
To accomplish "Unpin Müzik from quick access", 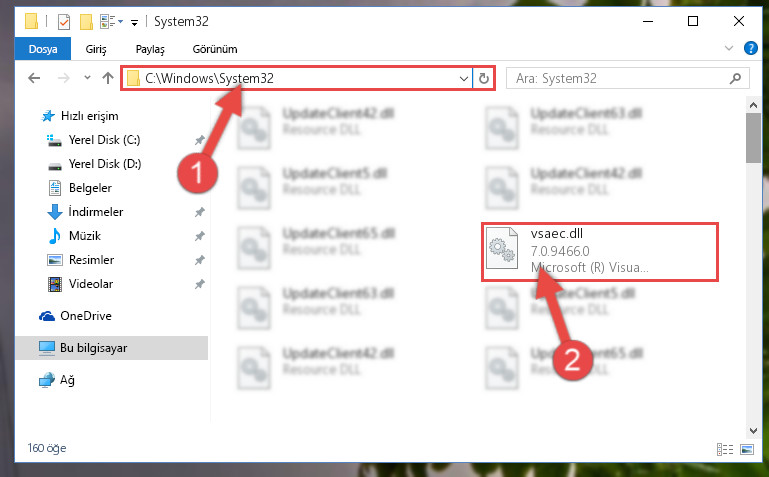I will click(x=199, y=236).
